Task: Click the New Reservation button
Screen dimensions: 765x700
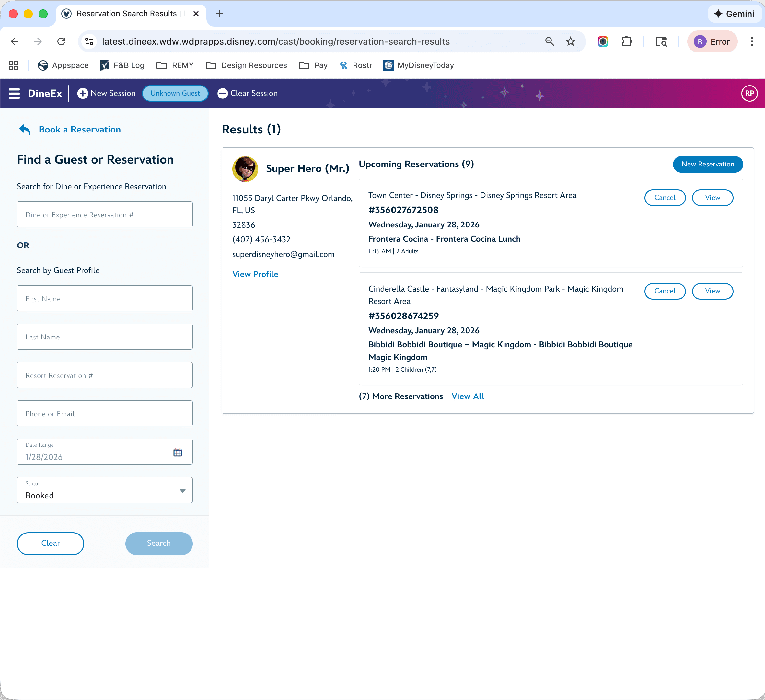Action: [x=707, y=164]
